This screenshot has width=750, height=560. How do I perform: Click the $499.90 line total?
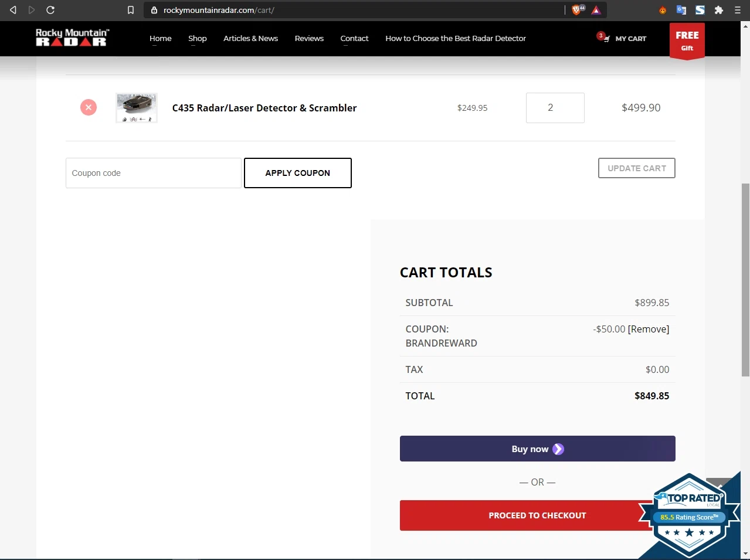tap(641, 108)
